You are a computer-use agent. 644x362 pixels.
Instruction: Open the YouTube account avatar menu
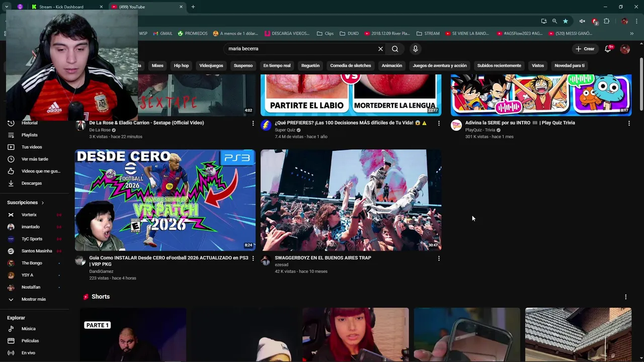pyautogui.click(x=625, y=49)
